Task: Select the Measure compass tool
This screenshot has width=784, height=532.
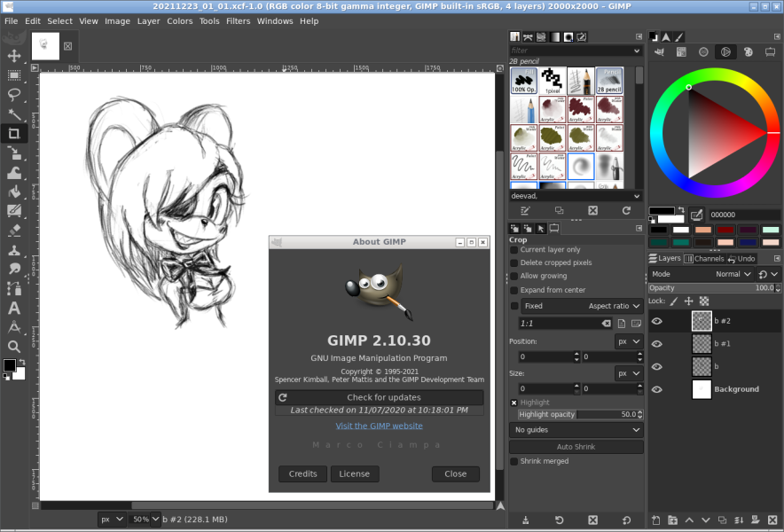Action: pyautogui.click(x=14, y=327)
